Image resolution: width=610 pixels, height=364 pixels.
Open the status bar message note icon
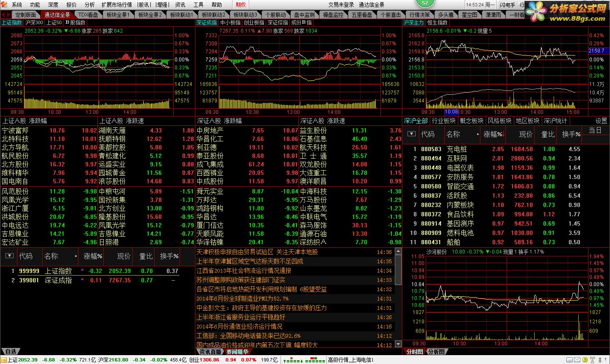pos(570,360)
